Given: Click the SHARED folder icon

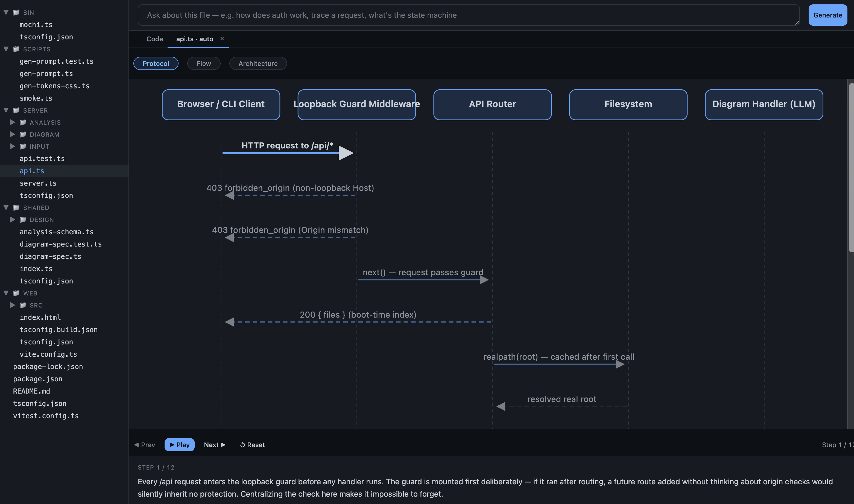Looking at the screenshot, I should click(16, 207).
